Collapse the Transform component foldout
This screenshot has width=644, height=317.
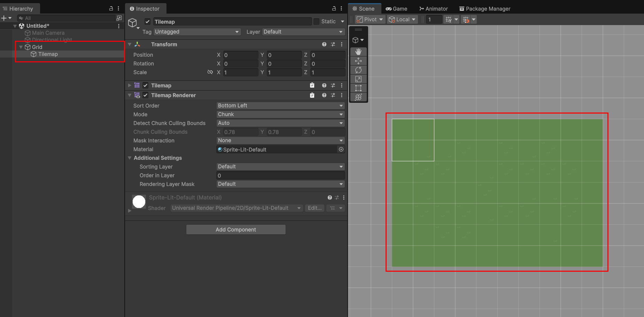(130, 44)
